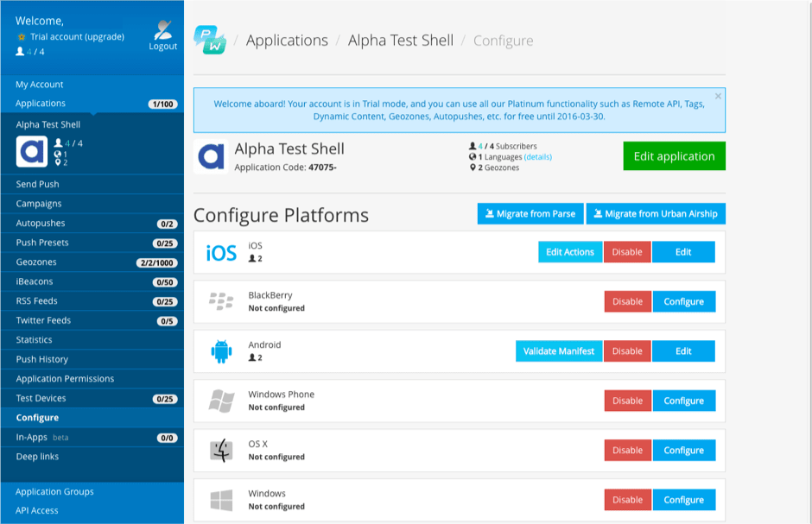Open the Send Push menu item
The width and height of the screenshot is (812, 524).
coord(38,184)
